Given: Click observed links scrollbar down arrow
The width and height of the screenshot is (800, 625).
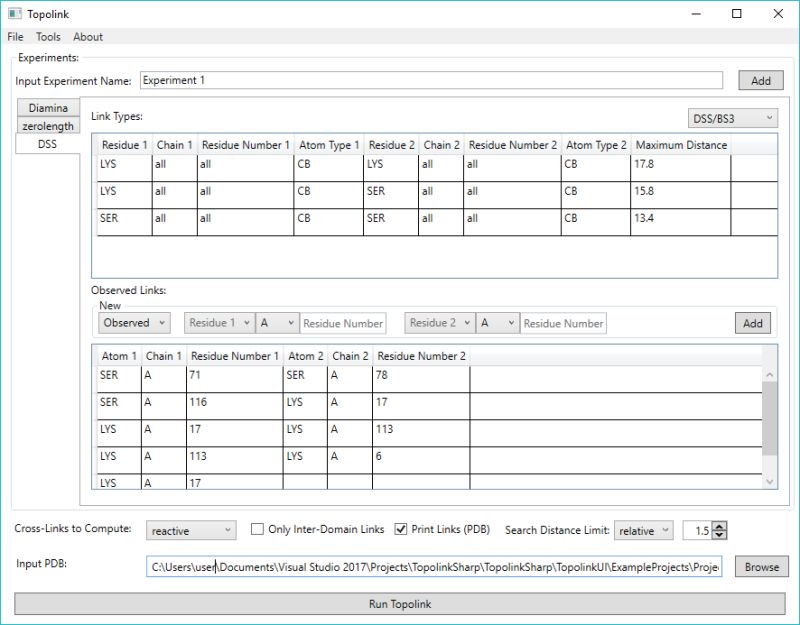Looking at the screenshot, I should tap(769, 482).
